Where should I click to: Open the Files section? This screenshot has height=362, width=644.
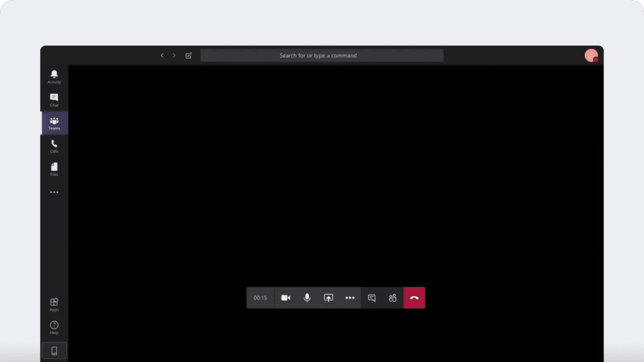pos(54,168)
